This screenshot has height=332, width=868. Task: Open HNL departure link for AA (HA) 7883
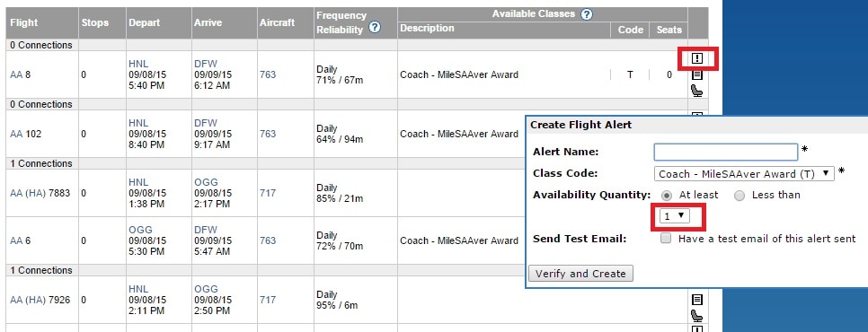138,182
